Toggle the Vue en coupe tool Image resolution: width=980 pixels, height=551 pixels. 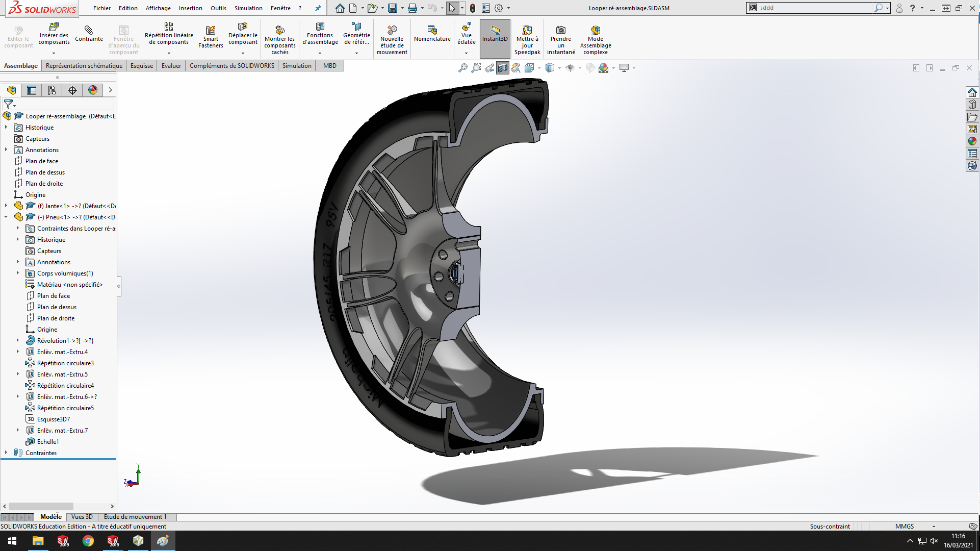[x=503, y=67]
